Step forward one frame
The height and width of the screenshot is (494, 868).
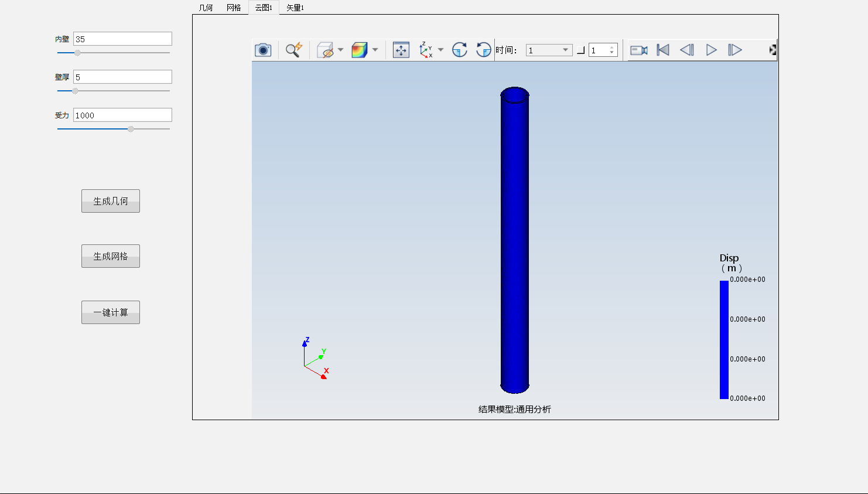(735, 50)
